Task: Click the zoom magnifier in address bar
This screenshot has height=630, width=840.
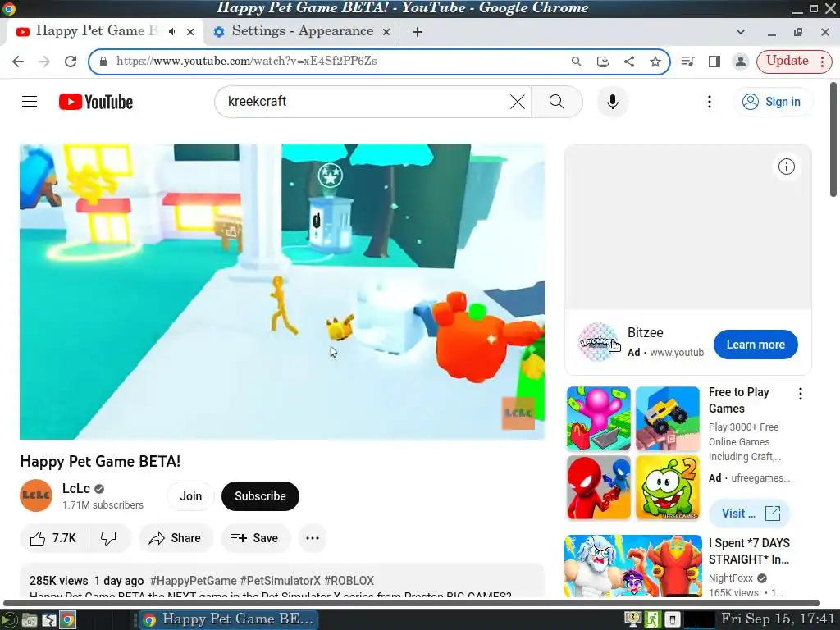Action: point(577,61)
